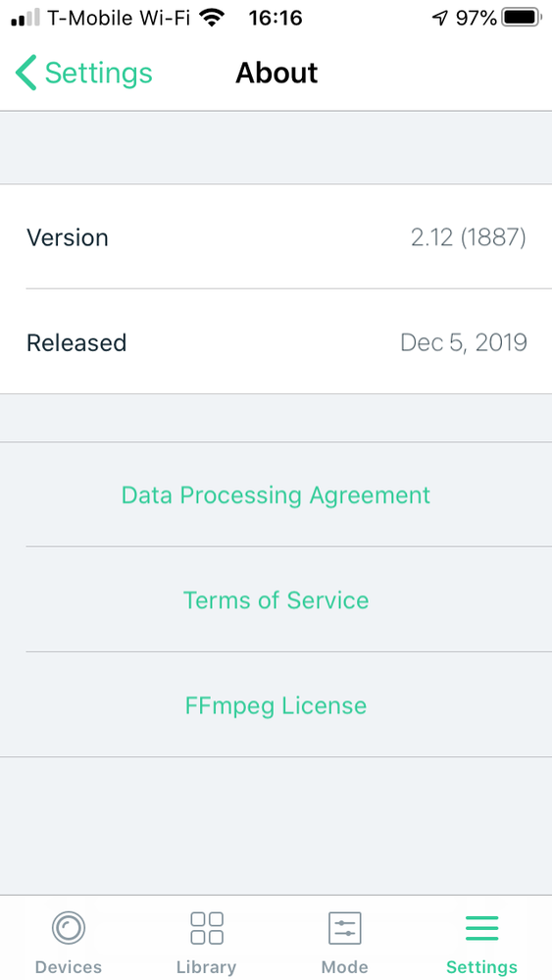
Task: Tap the cellular signal bars icon
Action: 25,18
